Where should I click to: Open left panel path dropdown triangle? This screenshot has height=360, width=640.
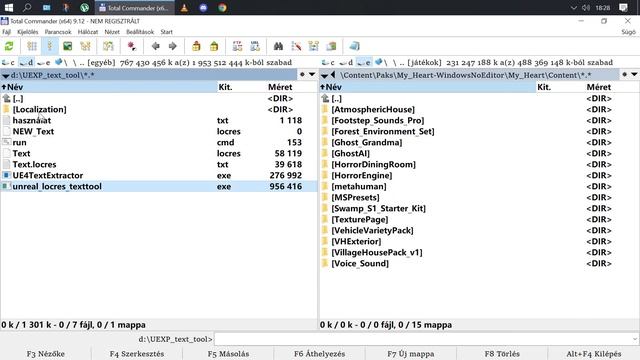(x=6, y=76)
